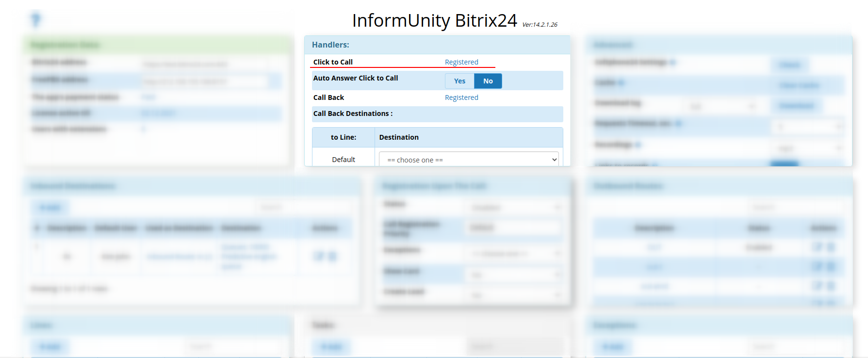The height and width of the screenshot is (358, 868).
Task: Click the Handlers panel header
Action: [x=437, y=45]
